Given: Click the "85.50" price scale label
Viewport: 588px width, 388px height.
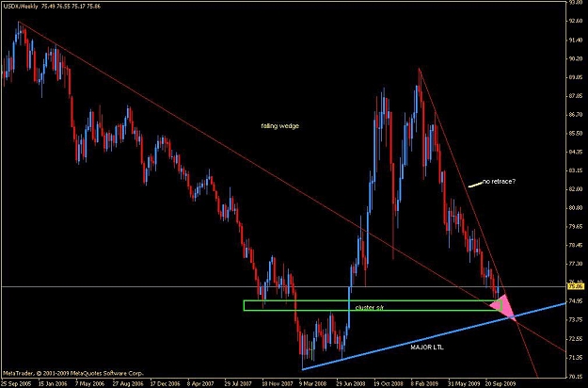Looking at the screenshot, I should pos(576,133).
